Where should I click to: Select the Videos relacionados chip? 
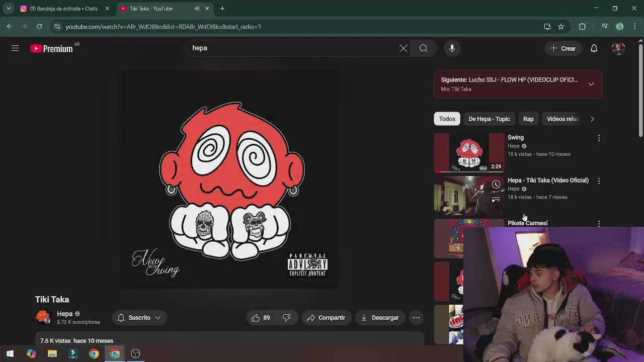click(x=562, y=119)
